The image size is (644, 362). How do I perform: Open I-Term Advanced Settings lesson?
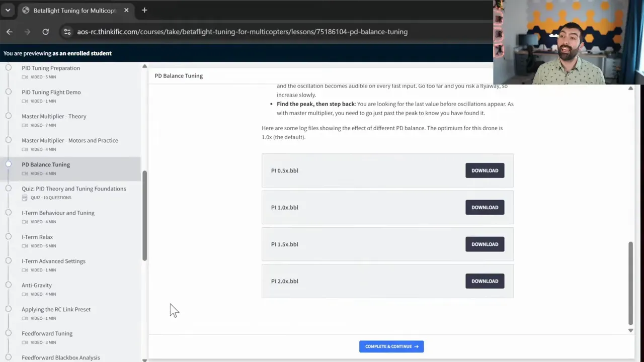(x=53, y=261)
